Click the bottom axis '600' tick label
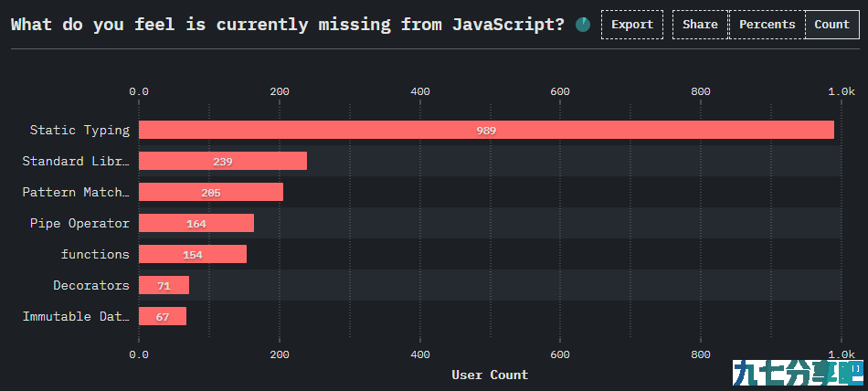Screen dimensions: 868x391 pyautogui.click(x=560, y=354)
